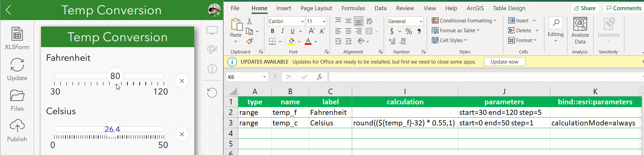Screen dimensions: 644x155
Task: Click the Insert Function fx icon
Action: tap(319, 77)
